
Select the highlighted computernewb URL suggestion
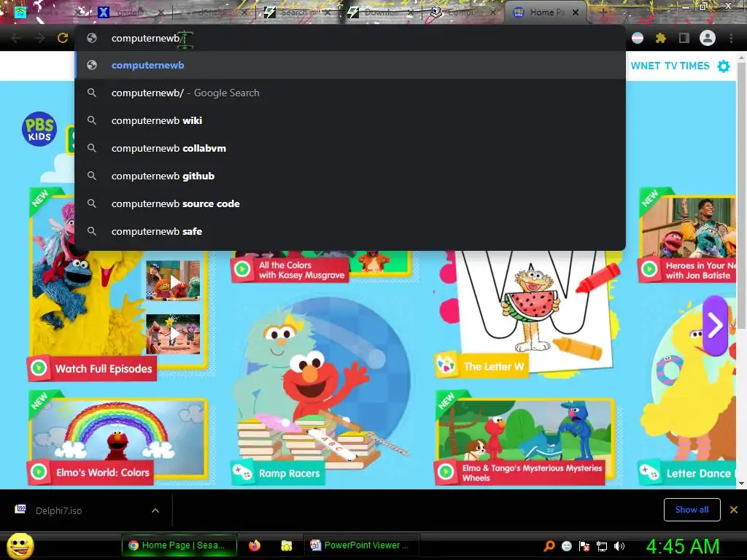[350, 65]
